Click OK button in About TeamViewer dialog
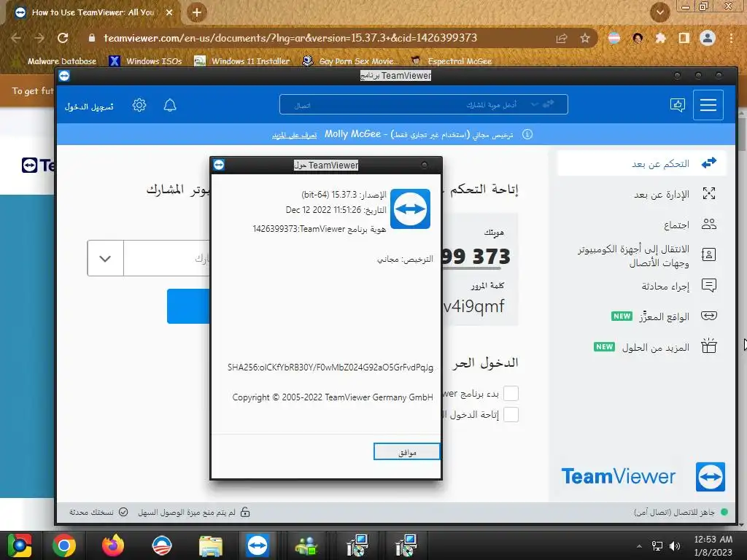This screenshot has width=747, height=560. [x=406, y=452]
